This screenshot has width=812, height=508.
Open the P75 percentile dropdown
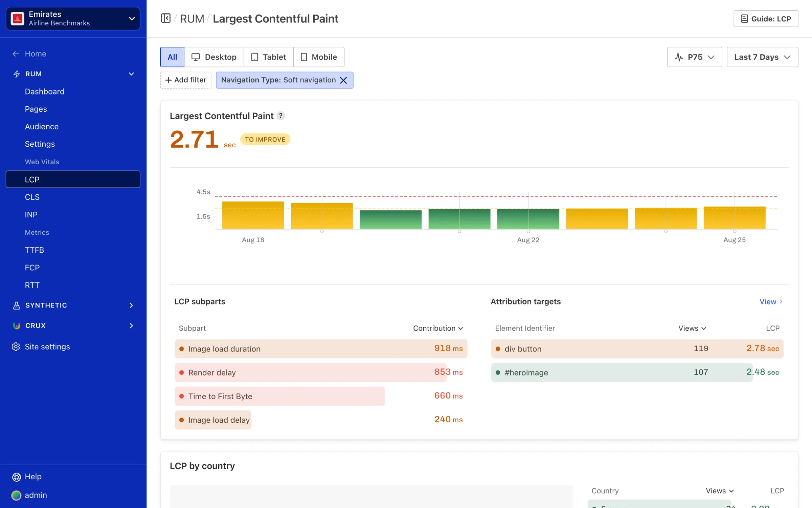(x=694, y=57)
